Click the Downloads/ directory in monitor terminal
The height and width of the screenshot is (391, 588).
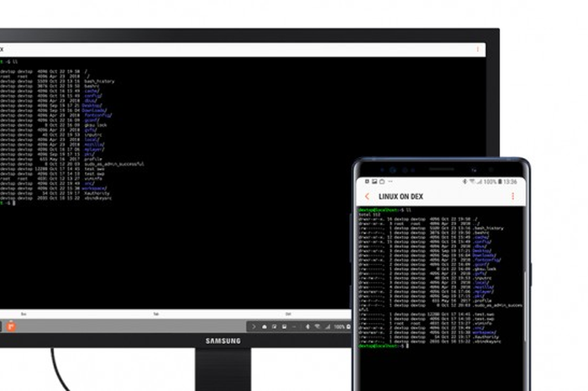click(x=94, y=110)
